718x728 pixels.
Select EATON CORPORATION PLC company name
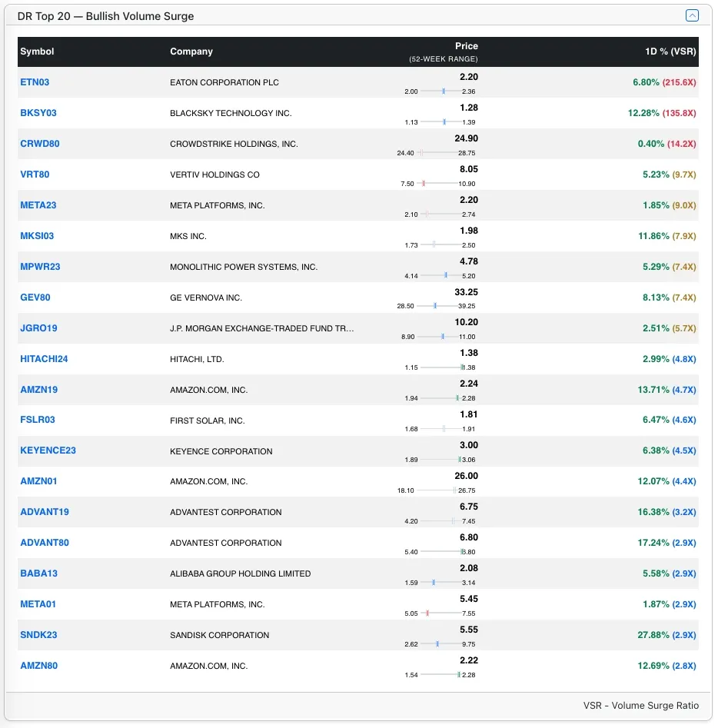(x=224, y=82)
